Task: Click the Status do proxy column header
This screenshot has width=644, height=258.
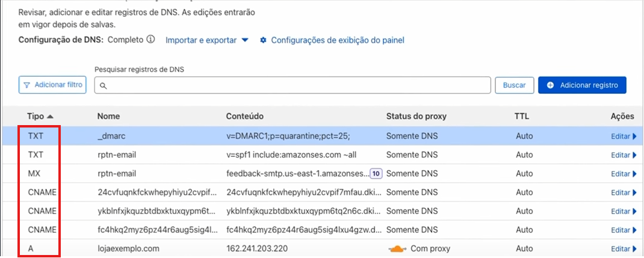Action: click(x=416, y=117)
